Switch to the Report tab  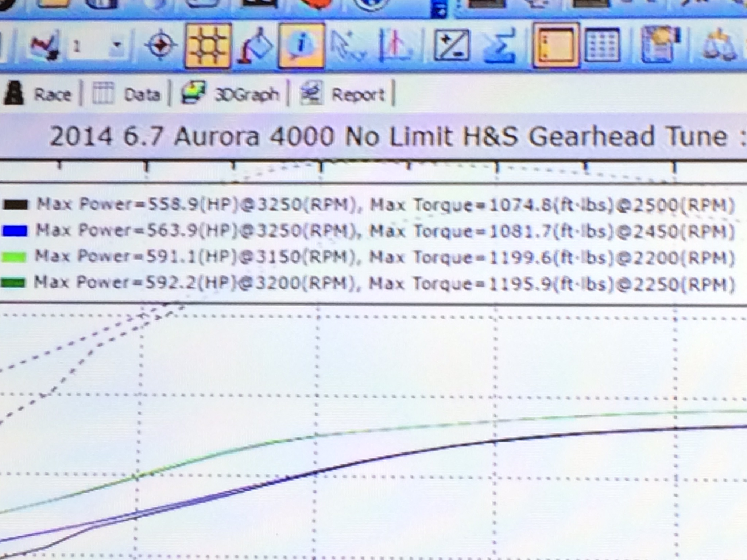point(342,94)
